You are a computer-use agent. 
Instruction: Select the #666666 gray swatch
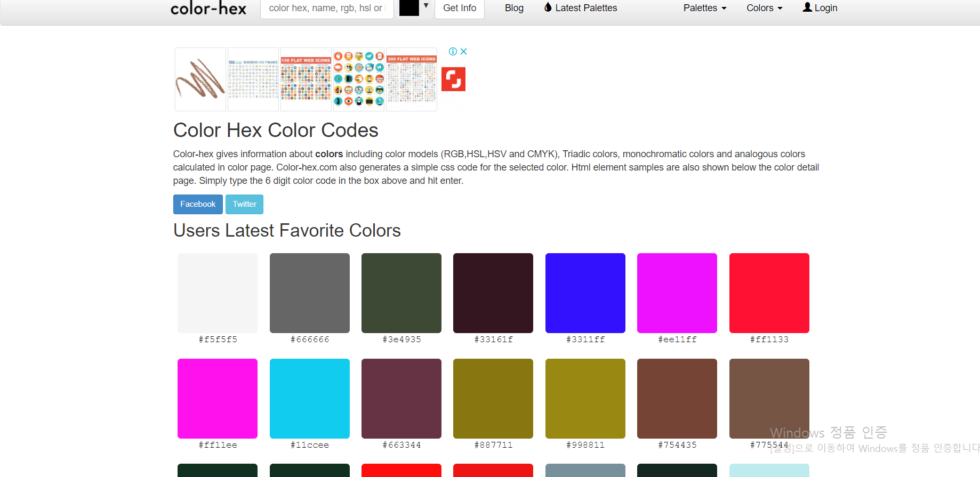point(310,293)
